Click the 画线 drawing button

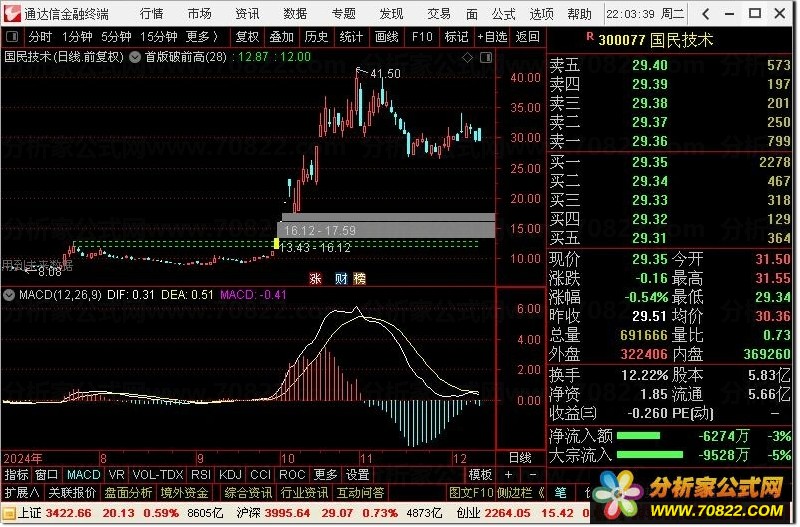click(x=386, y=37)
